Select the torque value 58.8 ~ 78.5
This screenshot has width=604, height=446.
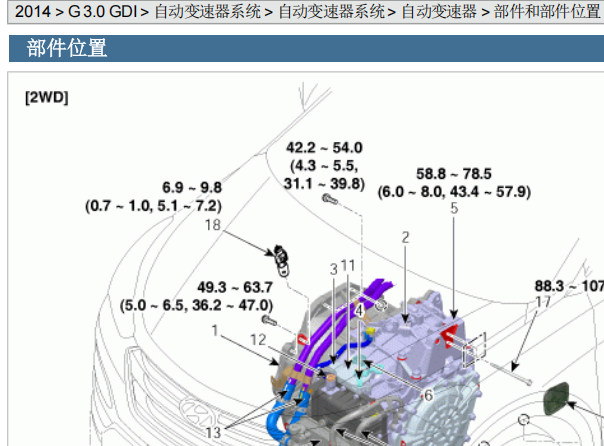pyautogui.click(x=454, y=174)
